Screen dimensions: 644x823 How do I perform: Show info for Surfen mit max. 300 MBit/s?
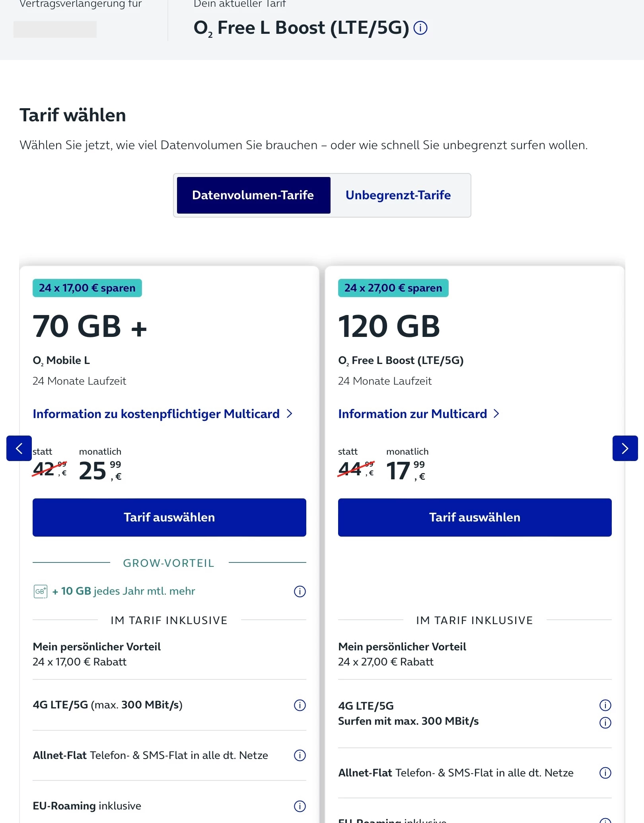click(x=605, y=722)
